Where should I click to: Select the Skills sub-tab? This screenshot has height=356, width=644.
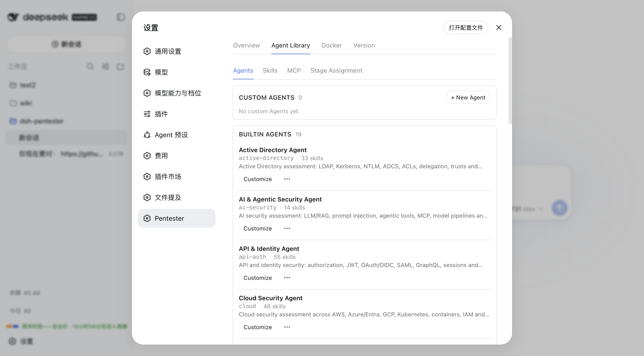(270, 70)
